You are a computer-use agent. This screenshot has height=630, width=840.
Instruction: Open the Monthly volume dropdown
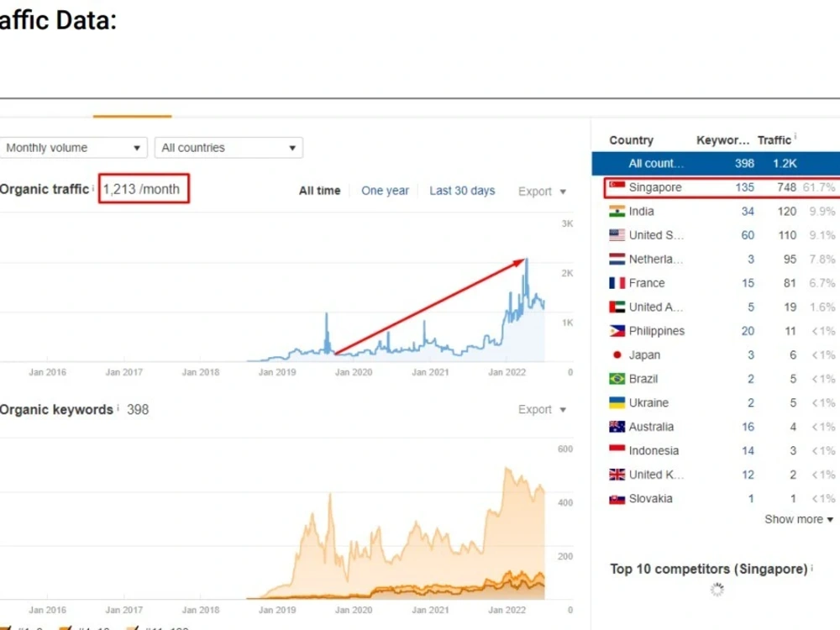coord(74,148)
